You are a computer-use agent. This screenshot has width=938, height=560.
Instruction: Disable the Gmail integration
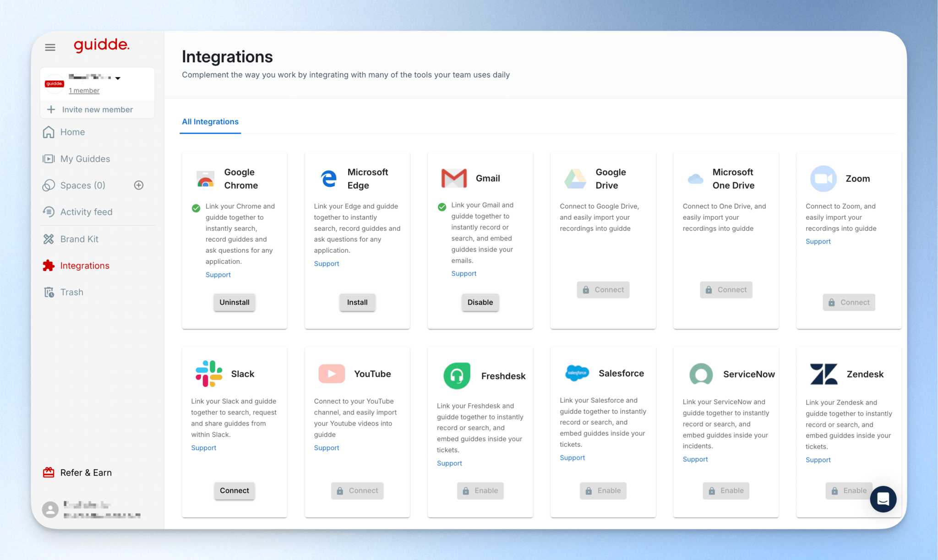[x=480, y=302]
